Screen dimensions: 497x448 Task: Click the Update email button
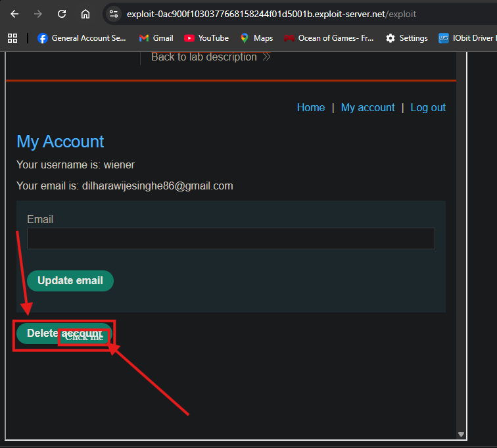[70, 281]
